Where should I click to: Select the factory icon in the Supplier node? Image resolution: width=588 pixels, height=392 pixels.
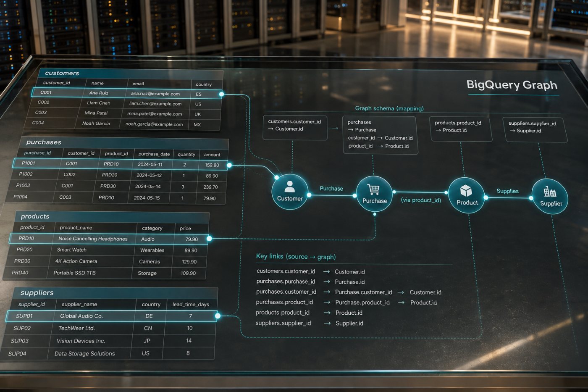tap(550, 192)
